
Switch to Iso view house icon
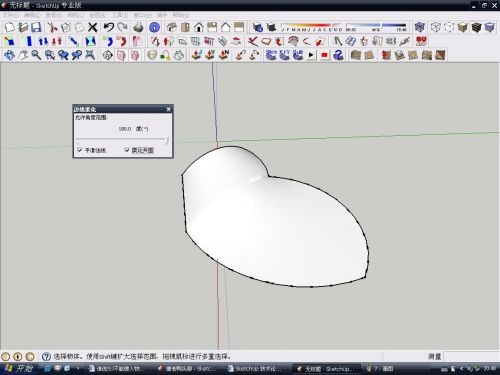pos(172,27)
